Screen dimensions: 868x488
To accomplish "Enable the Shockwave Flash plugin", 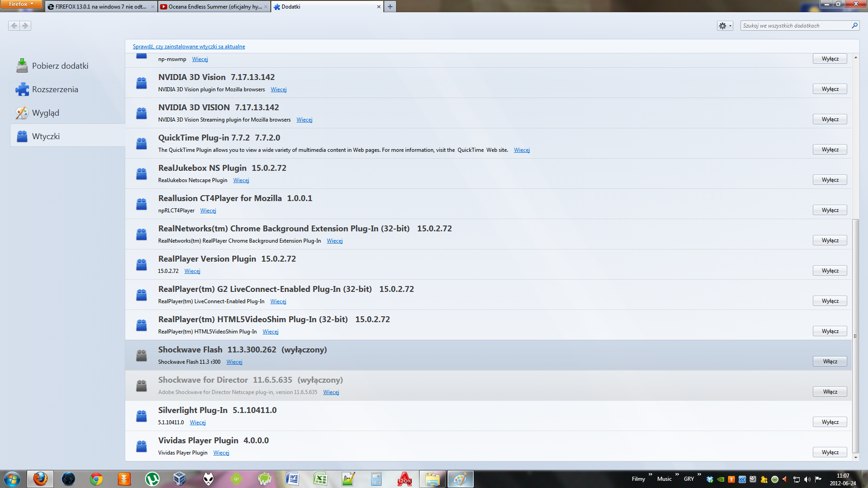I will tap(830, 361).
